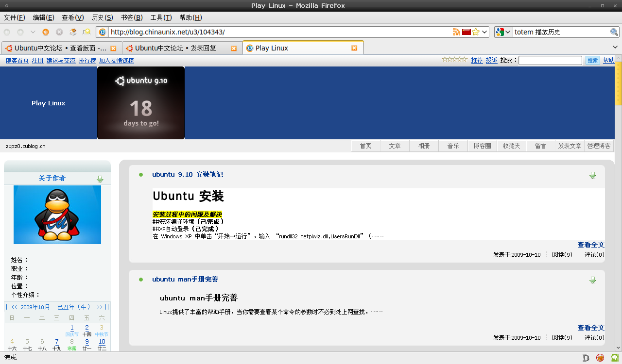This screenshot has height=364, width=622.
Task: Click the Ubuntu 9.10 countdown banner image
Action: (x=141, y=103)
